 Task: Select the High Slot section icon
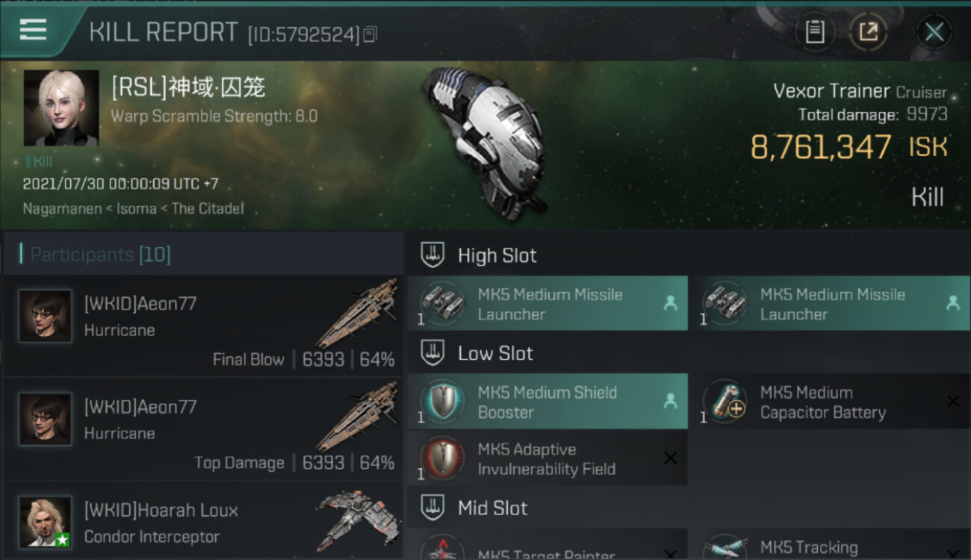tap(432, 255)
